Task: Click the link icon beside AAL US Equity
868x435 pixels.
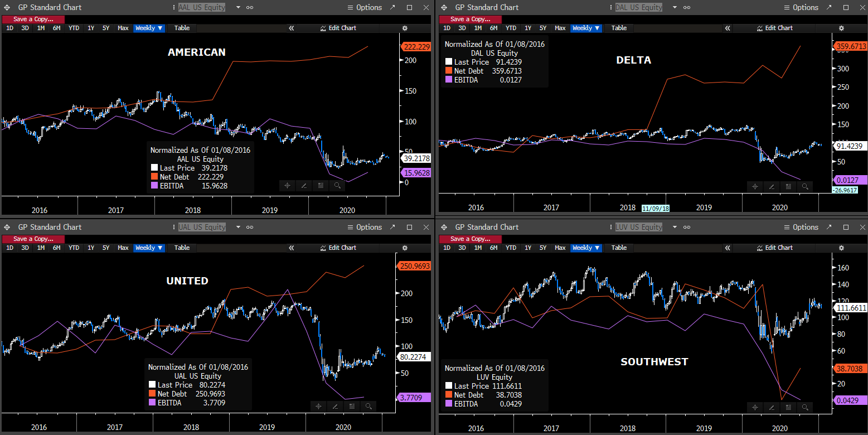Action: tap(250, 7)
